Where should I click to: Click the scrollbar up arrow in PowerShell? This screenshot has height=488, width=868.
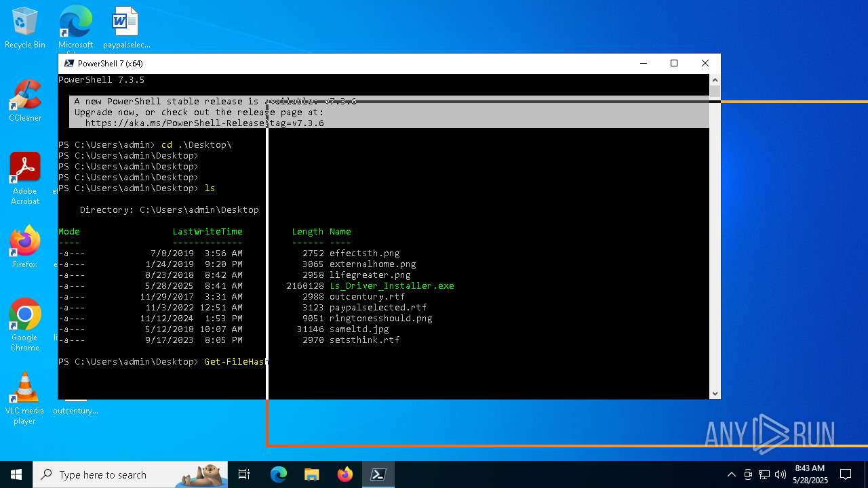pos(715,80)
